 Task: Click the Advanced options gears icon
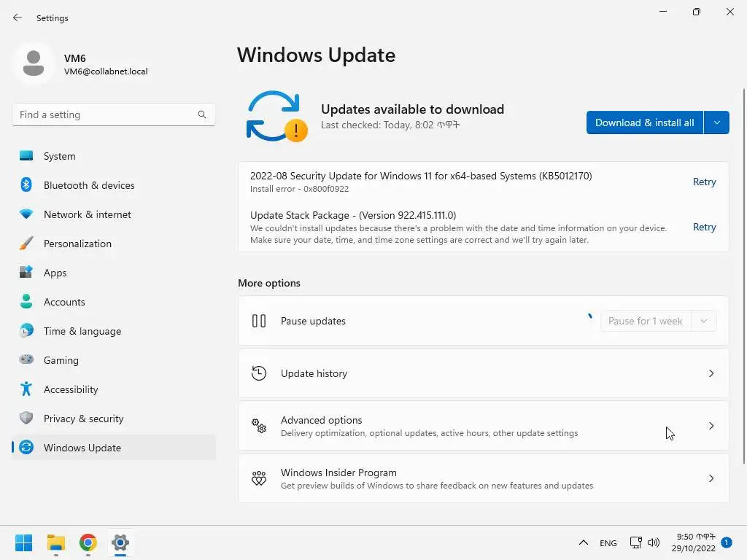pyautogui.click(x=259, y=426)
